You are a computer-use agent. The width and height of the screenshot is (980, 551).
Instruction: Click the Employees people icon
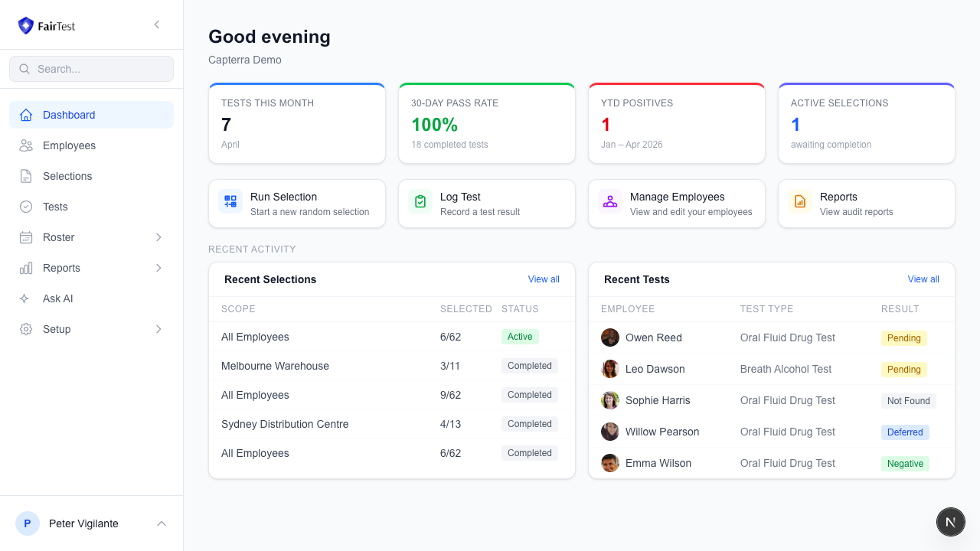click(x=26, y=145)
